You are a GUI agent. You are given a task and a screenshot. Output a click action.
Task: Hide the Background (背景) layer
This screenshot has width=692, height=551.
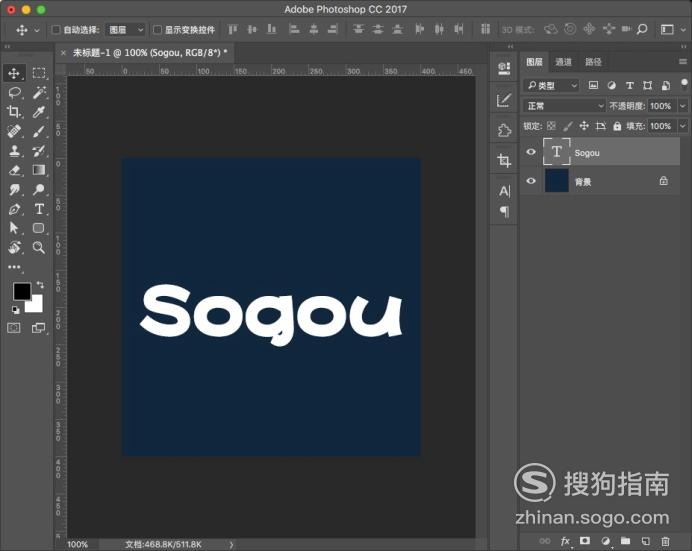click(x=531, y=181)
